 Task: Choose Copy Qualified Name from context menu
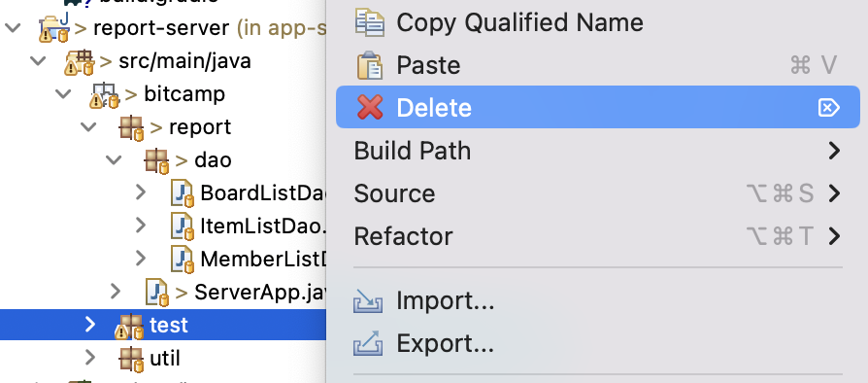point(598,22)
